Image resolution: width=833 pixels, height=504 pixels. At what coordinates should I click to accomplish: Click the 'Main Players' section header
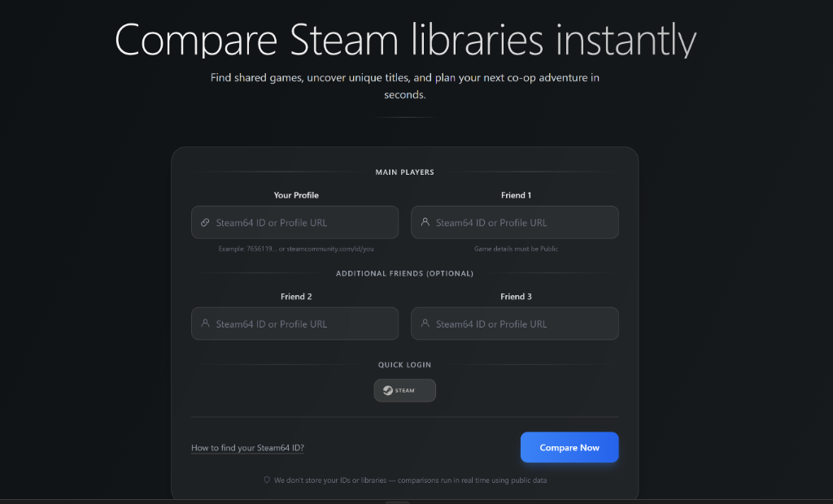pos(404,172)
